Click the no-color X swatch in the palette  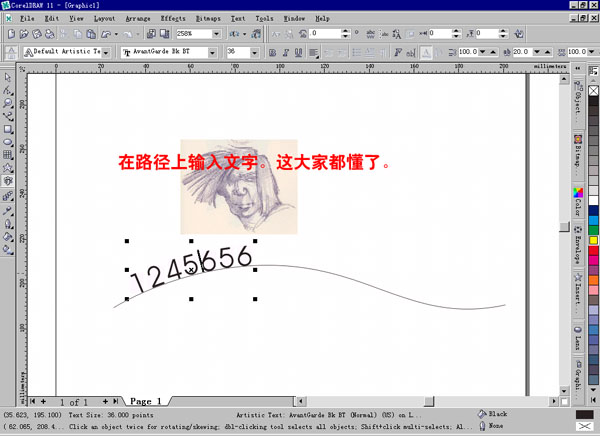[593, 91]
